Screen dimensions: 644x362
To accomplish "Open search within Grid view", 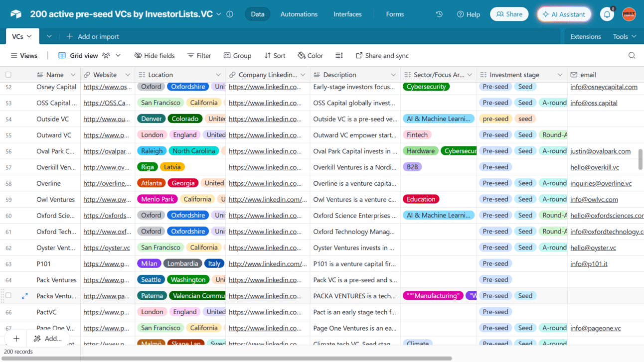I will coord(632,55).
